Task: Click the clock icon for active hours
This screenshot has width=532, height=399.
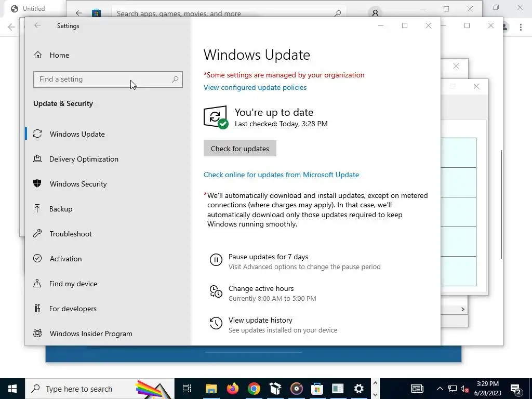Action: 216,291
